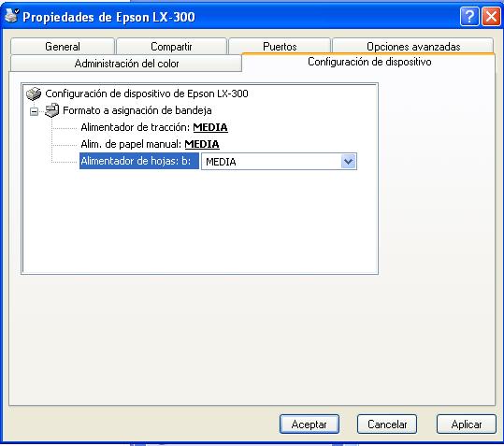
Task: Select Formato a asignación de bandeja label
Action: (x=137, y=110)
